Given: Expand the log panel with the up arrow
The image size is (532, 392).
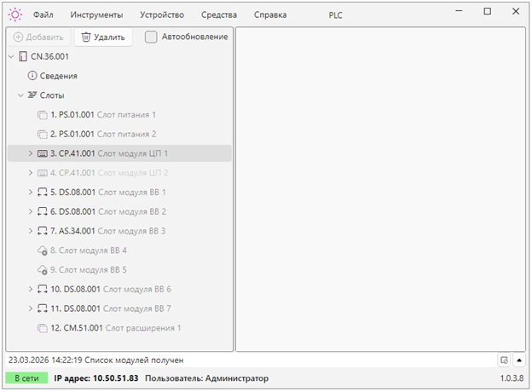Looking at the screenshot, I should pyautogui.click(x=519, y=360).
